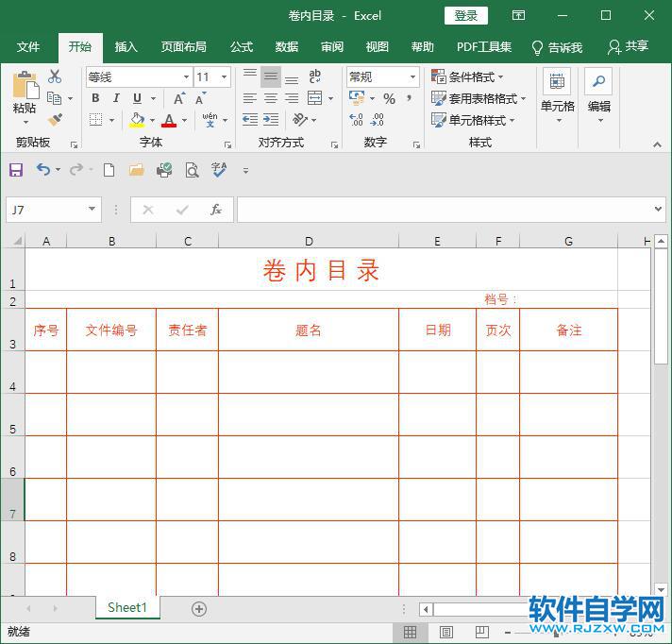Open the 条件格式 dropdown

point(467,77)
